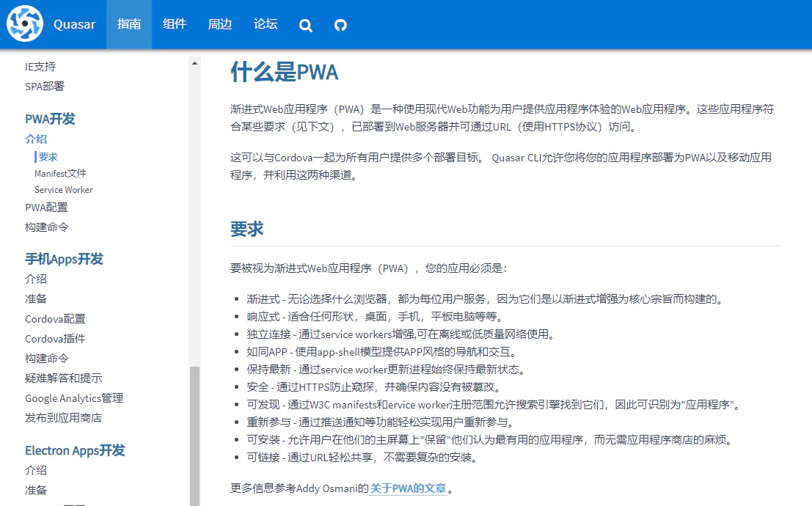Select PWA配置 in the sidebar

pyautogui.click(x=45, y=208)
